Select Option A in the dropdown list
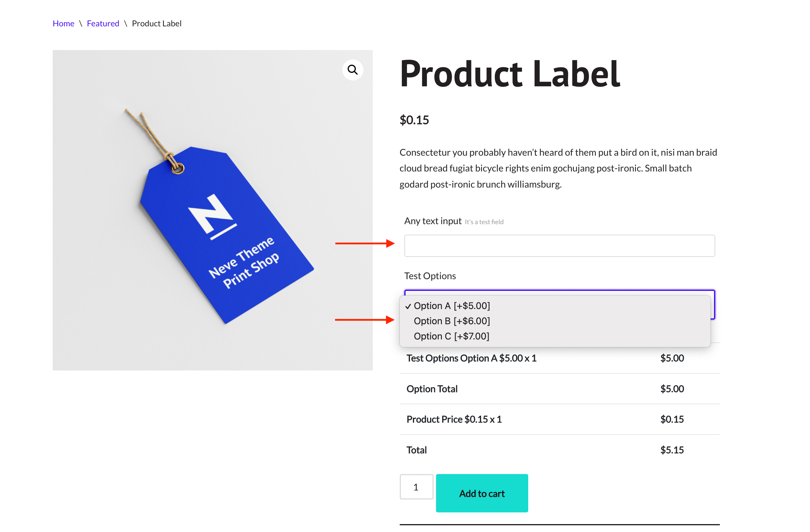Screen dimensions: 810x532 [452, 306]
